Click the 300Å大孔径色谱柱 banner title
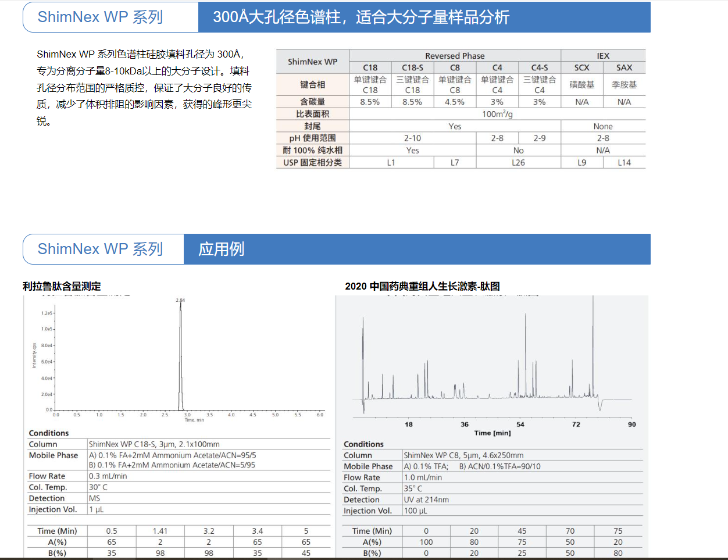This screenshot has width=728, height=560. pos(361,17)
